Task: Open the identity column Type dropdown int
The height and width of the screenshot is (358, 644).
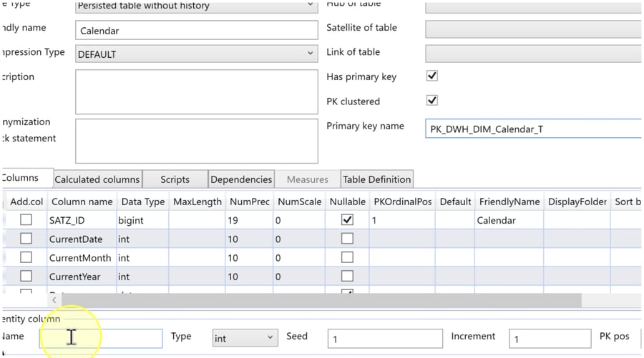Action: 245,338
